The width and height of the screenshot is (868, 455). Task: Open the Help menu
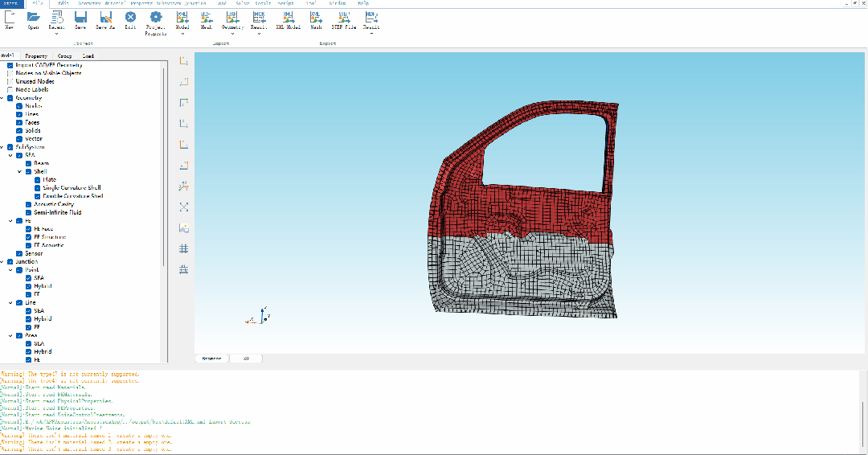363,3
